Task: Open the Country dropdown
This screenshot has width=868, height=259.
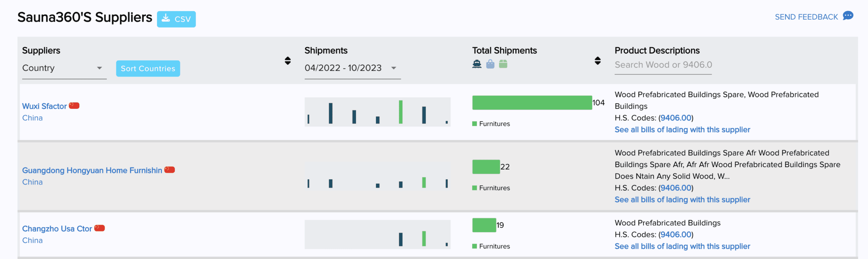Action: 64,68
